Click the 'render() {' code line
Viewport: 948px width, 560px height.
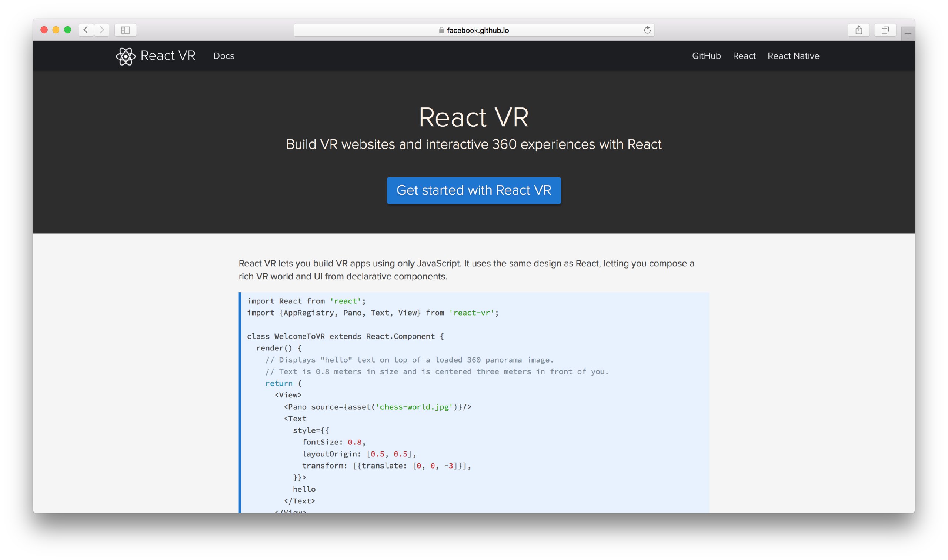point(279,348)
